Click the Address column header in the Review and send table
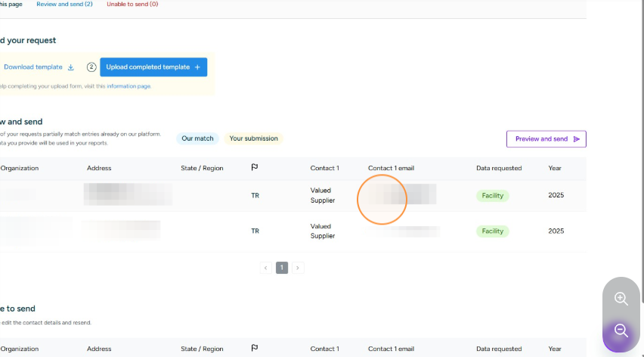The height and width of the screenshot is (357, 644). click(99, 168)
